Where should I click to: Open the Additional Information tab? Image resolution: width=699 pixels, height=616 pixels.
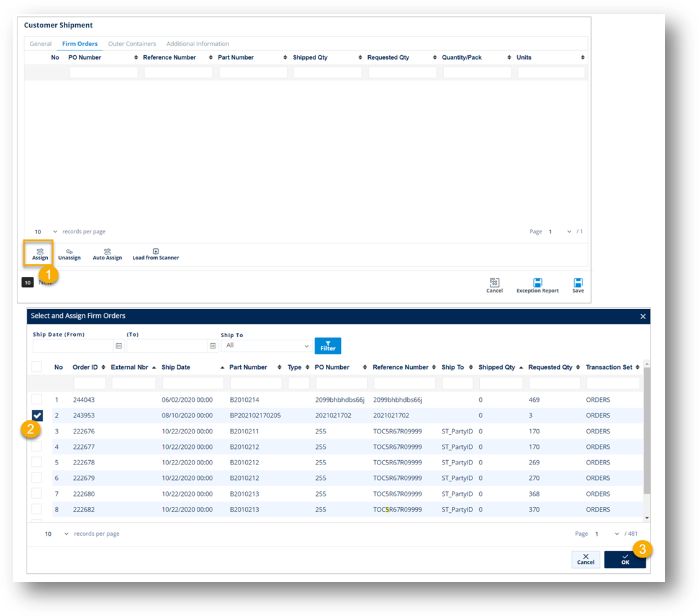(x=197, y=44)
